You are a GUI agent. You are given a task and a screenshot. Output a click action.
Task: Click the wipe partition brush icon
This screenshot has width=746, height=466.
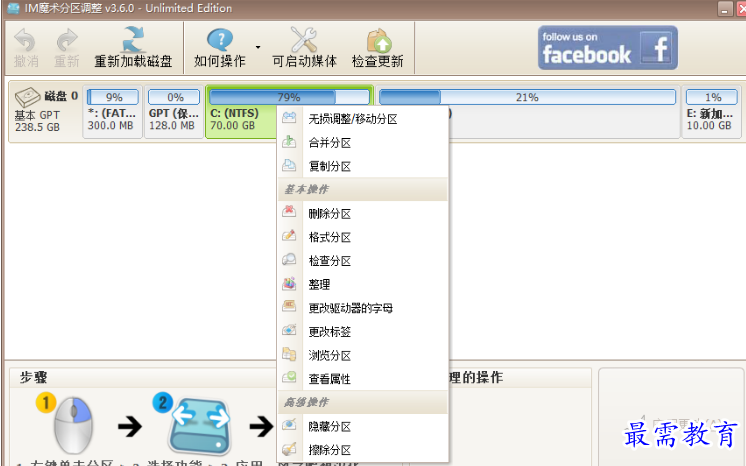click(289, 448)
